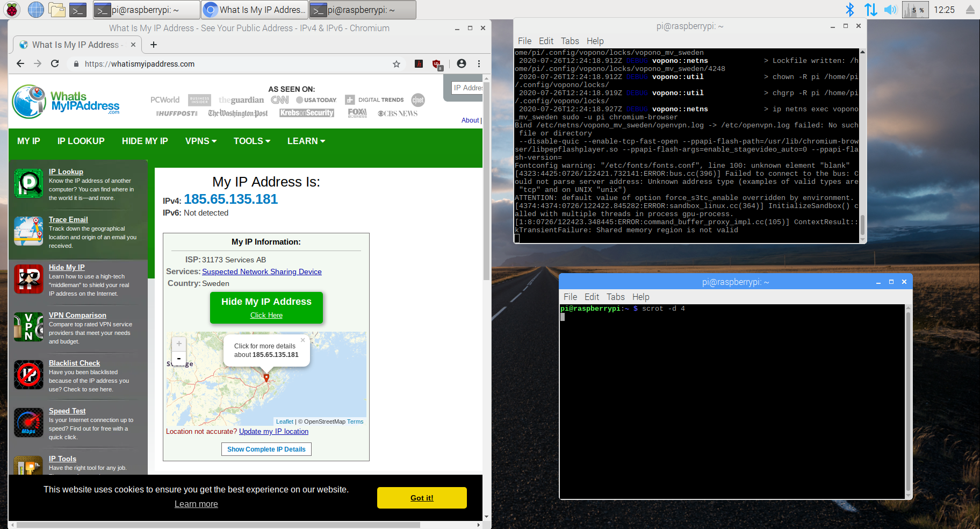Open the file manager from taskbar
The height and width of the screenshot is (529, 980).
pyautogui.click(x=56, y=10)
